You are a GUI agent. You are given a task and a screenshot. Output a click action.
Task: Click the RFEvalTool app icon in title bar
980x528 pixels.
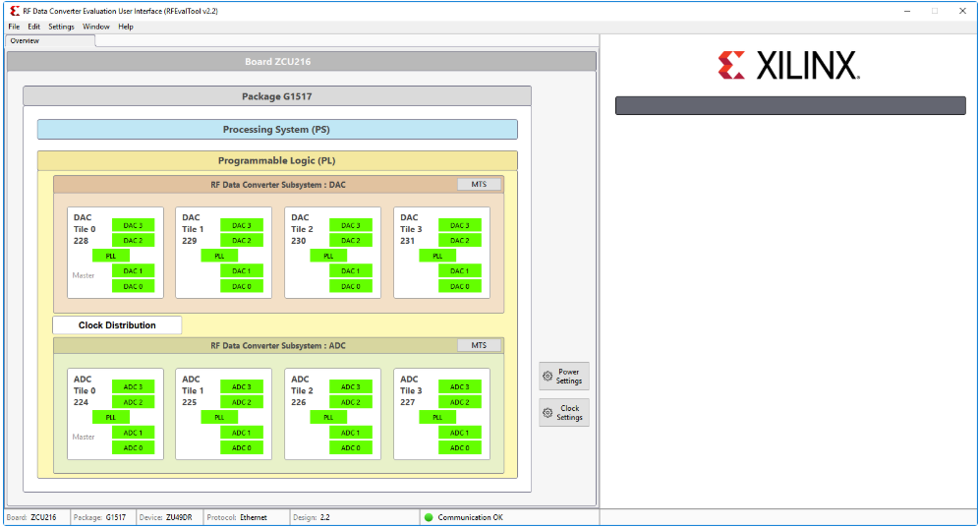click(14, 11)
